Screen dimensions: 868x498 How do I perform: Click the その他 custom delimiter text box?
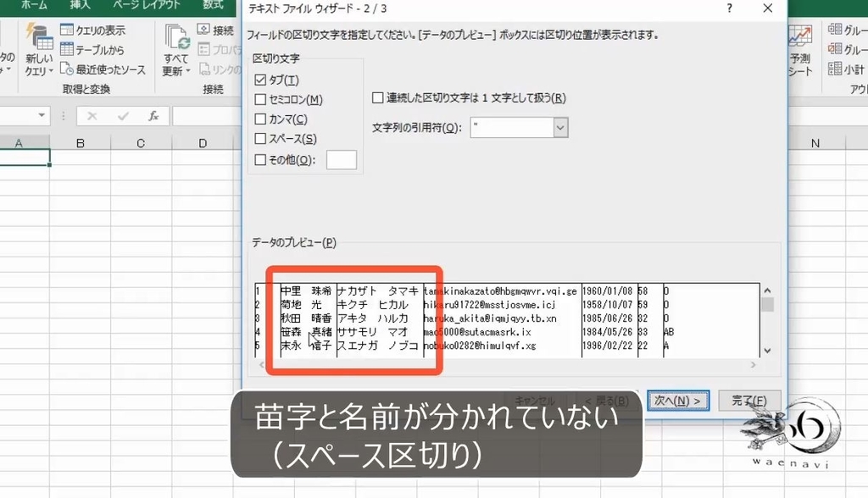point(342,160)
